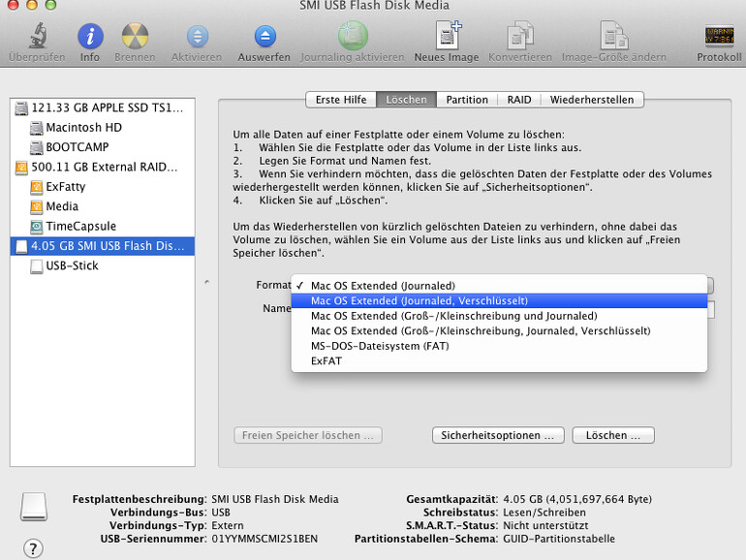Select the Media volume
The width and height of the screenshot is (746, 560).
click(103, 206)
